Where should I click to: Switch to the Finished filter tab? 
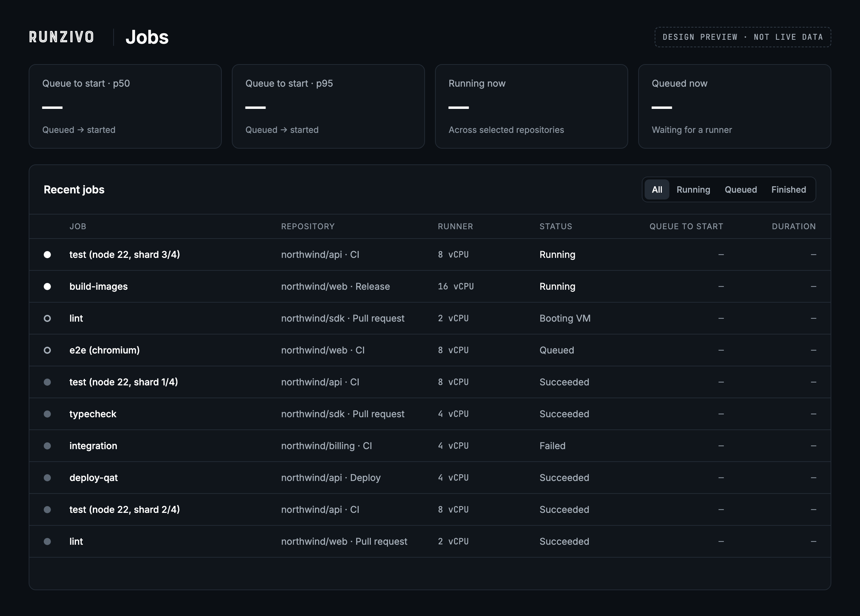[789, 189]
